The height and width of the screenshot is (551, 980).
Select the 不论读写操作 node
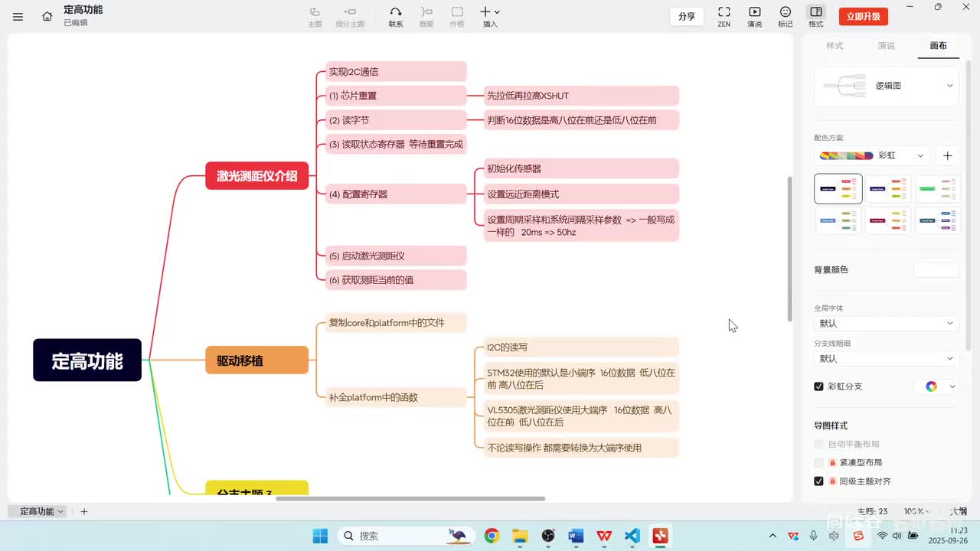[581, 448]
